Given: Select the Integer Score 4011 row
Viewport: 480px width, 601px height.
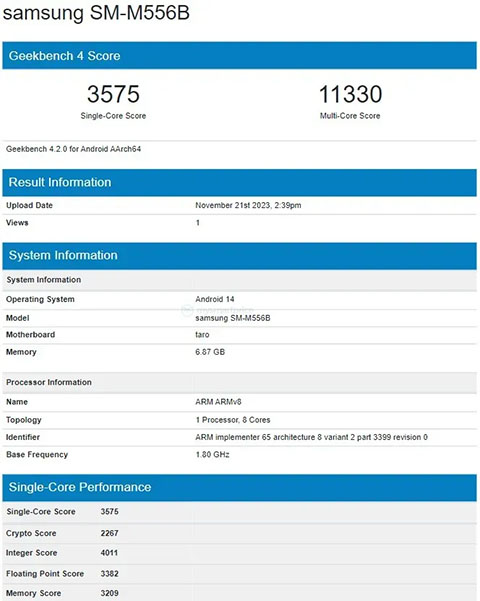Looking at the screenshot, I should (x=240, y=553).
